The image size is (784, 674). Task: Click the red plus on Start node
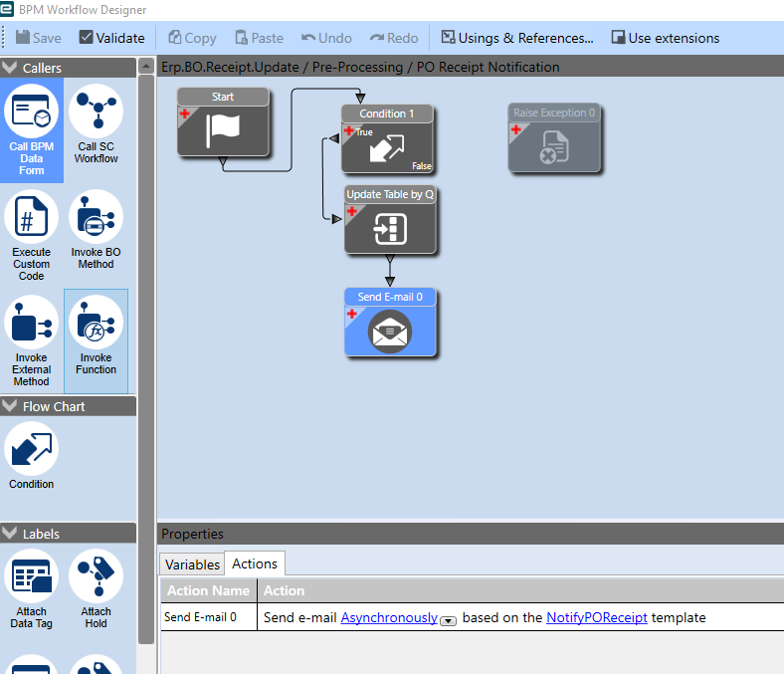[x=185, y=113]
